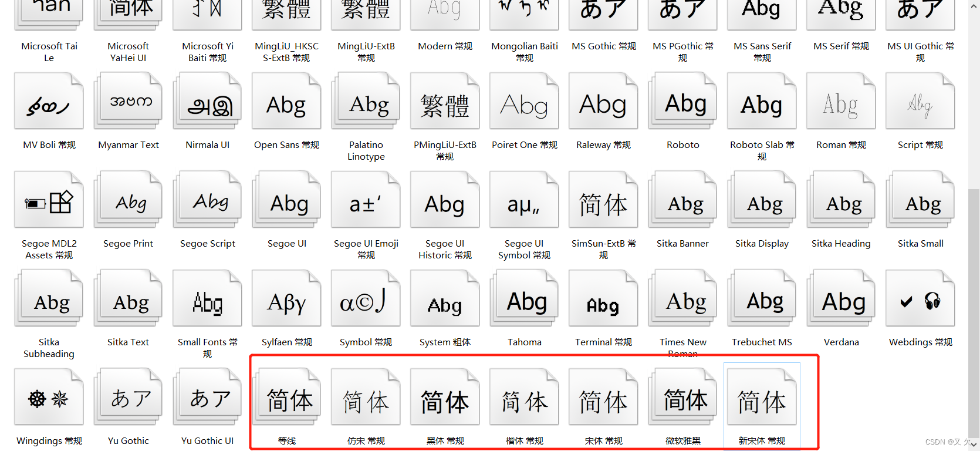
Task: Select the Raleway font icon
Action: (x=603, y=100)
